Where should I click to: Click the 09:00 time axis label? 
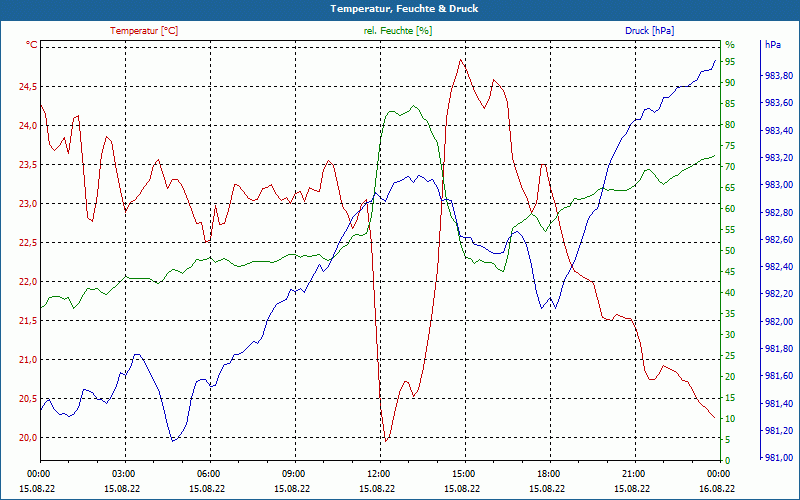click(x=293, y=473)
